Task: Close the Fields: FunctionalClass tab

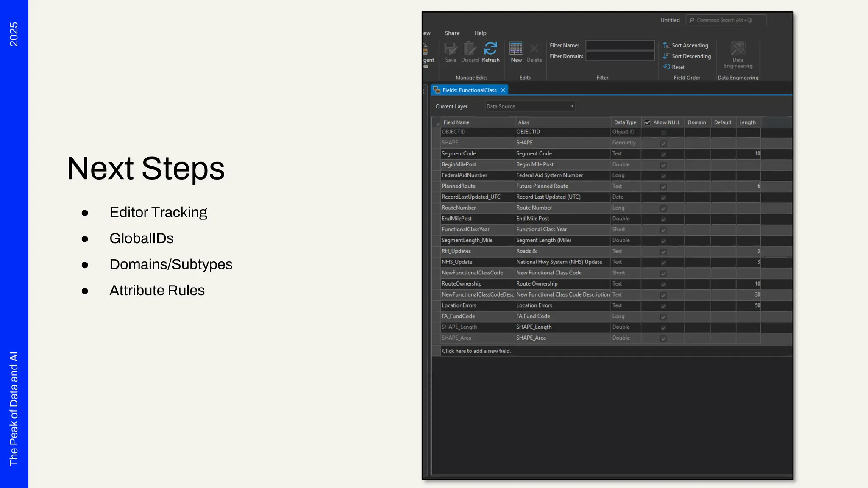Action: point(503,90)
